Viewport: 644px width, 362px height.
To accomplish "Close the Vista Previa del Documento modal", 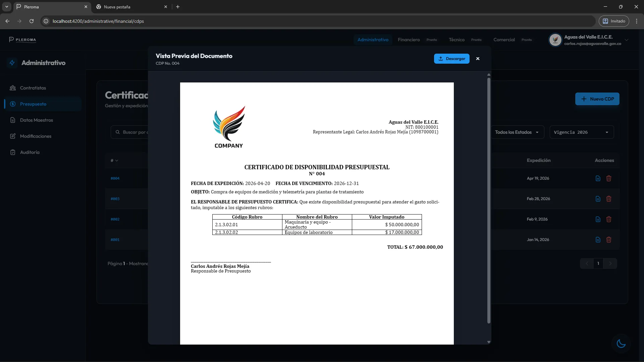I will point(478,59).
